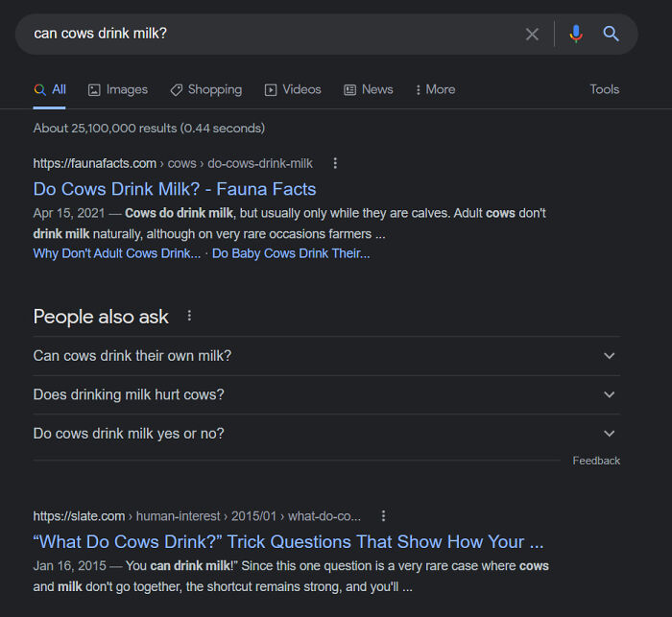Open the three-dot menu beside the faunafacts.com result
Viewport: 672px width, 617px height.
tap(335, 163)
